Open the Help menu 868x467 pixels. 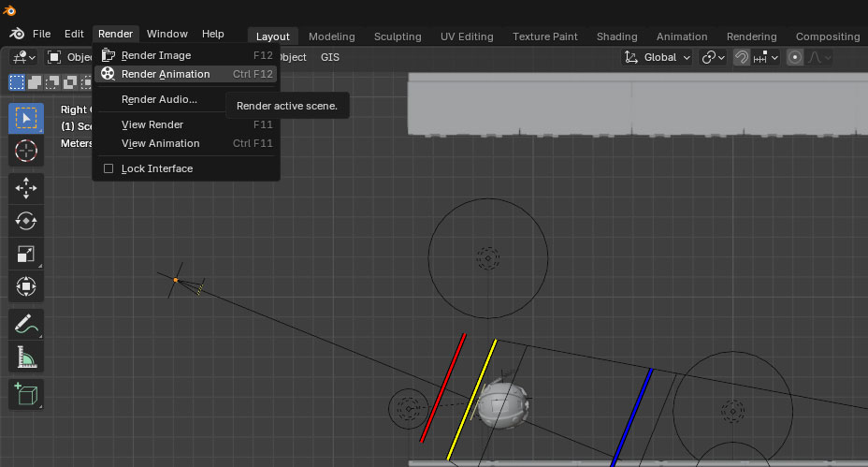tap(213, 34)
